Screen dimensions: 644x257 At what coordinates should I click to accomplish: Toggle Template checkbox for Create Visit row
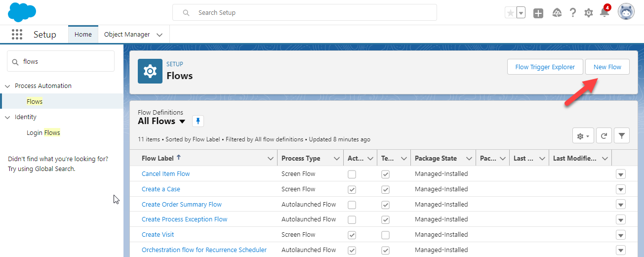point(385,235)
